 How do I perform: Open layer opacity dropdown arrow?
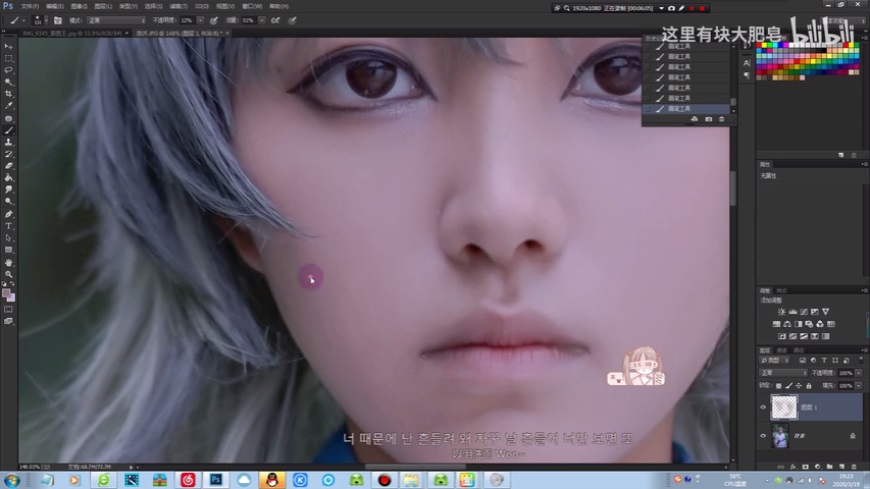(858, 373)
